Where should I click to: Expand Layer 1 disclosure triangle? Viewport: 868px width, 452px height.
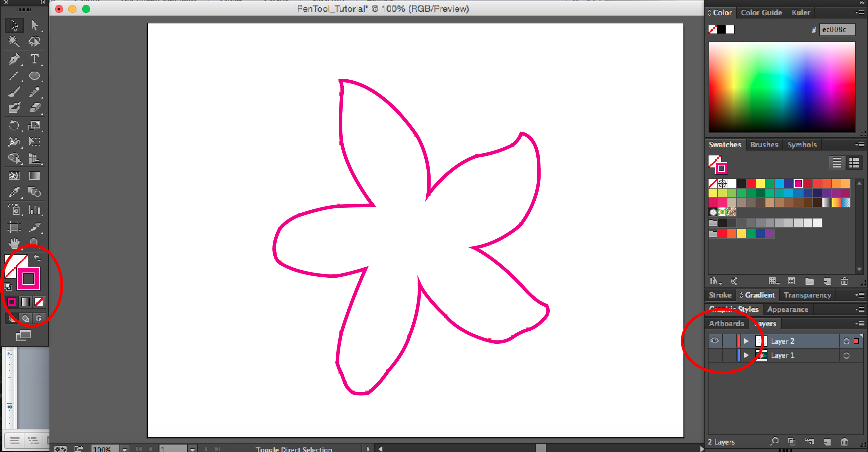coord(746,355)
